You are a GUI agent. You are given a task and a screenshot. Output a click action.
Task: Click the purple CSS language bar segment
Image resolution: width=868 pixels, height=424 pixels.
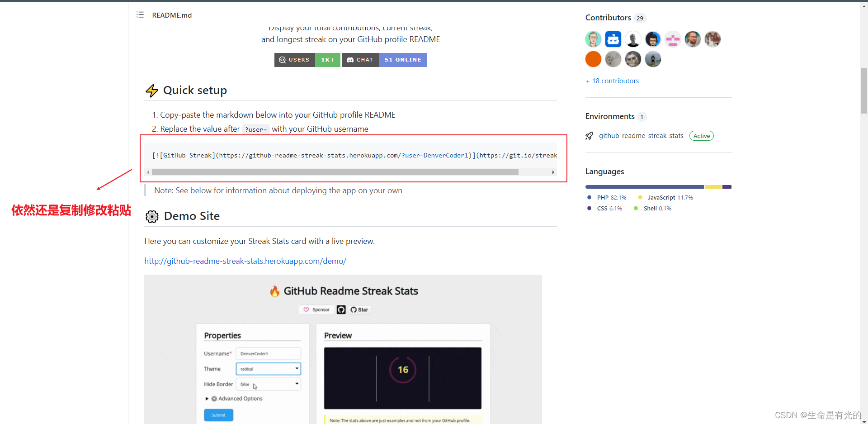[x=727, y=187]
